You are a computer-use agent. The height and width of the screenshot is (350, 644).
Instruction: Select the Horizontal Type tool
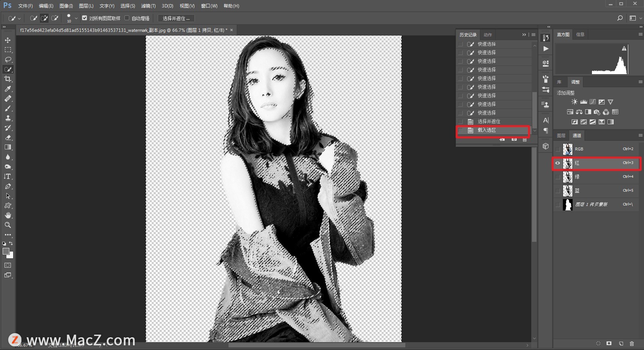(7, 176)
